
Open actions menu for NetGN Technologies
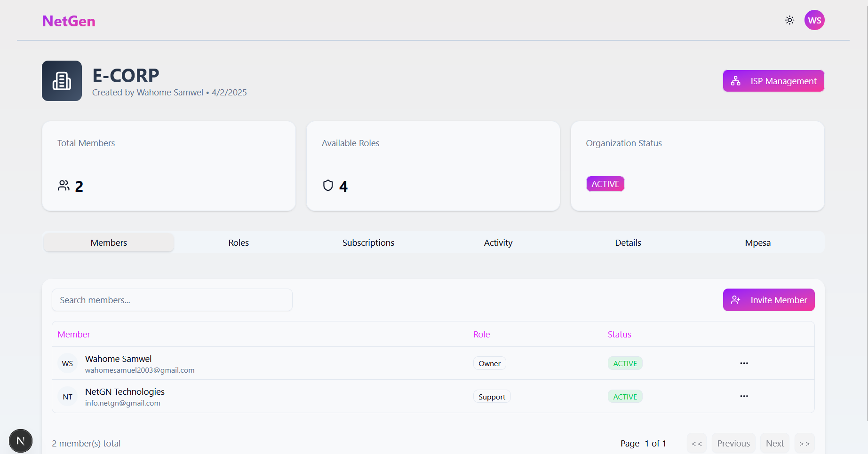[744, 396]
